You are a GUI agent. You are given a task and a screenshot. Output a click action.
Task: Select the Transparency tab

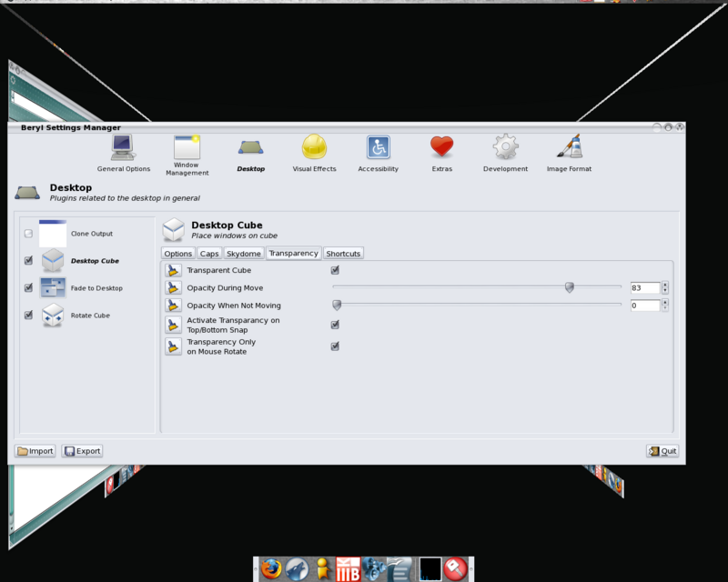point(293,253)
